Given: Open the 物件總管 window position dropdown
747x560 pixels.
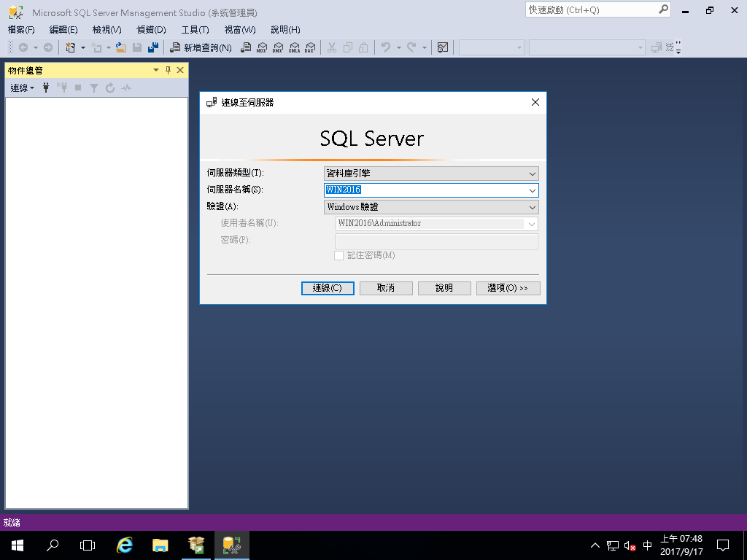Looking at the screenshot, I should (156, 71).
